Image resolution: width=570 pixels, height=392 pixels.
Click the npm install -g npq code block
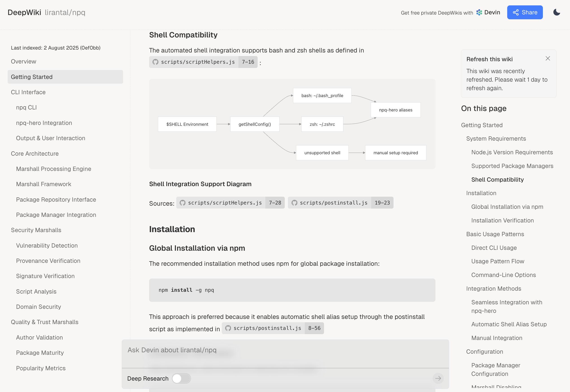click(292, 290)
